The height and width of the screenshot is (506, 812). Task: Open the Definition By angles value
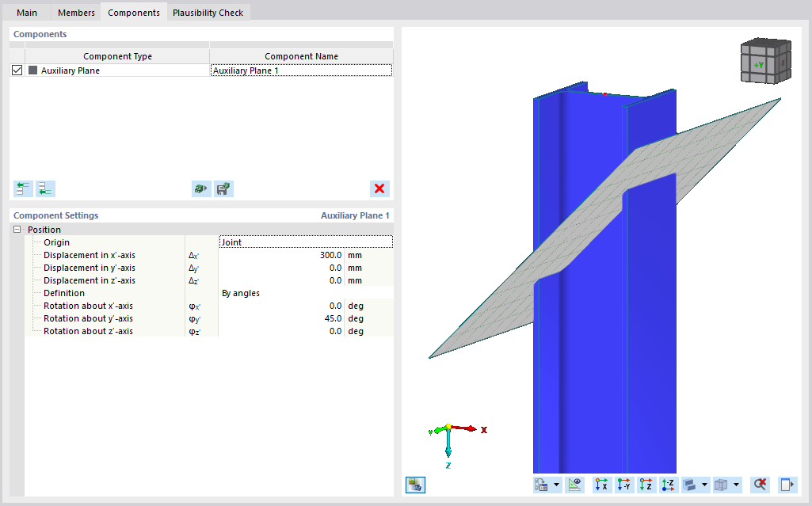click(306, 293)
